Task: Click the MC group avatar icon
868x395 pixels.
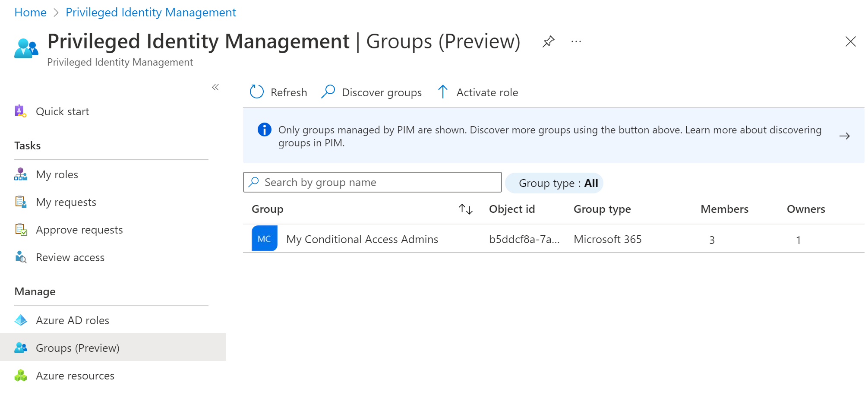Action: tap(264, 239)
